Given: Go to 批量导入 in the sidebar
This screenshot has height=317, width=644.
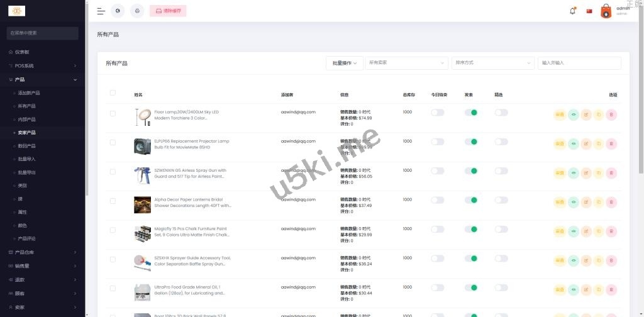Looking at the screenshot, I should click(27, 159).
